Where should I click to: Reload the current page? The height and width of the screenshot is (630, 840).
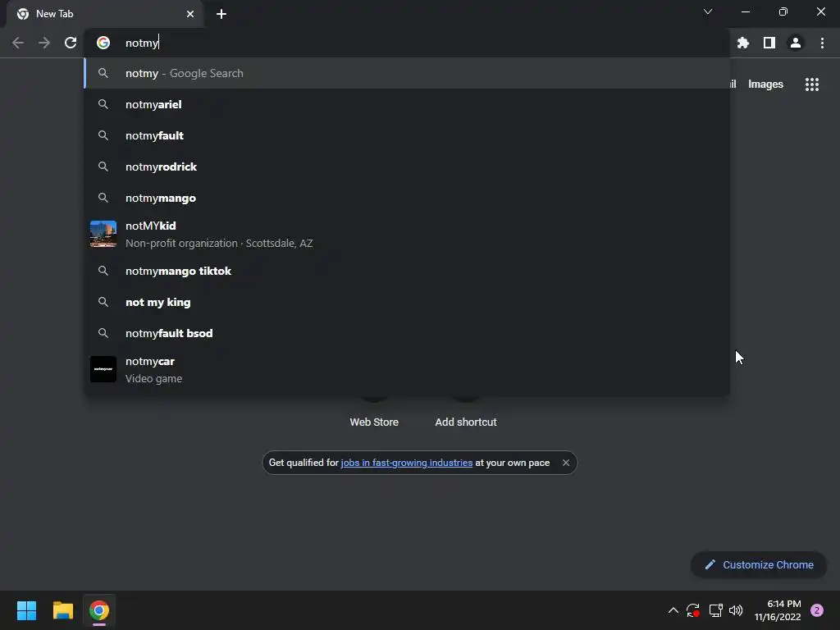click(x=71, y=43)
